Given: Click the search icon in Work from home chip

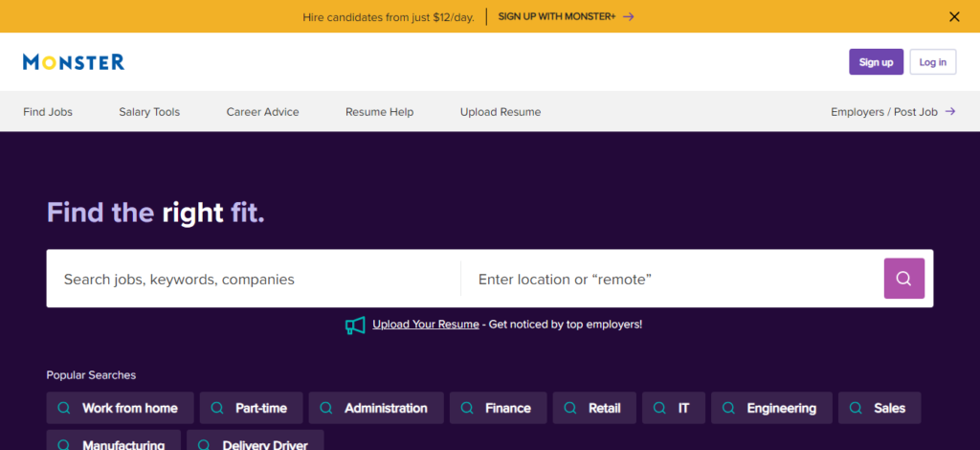Looking at the screenshot, I should (64, 408).
